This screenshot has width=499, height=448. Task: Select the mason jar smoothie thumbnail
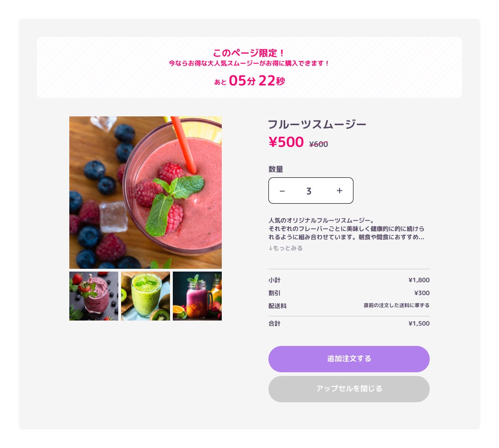click(197, 296)
